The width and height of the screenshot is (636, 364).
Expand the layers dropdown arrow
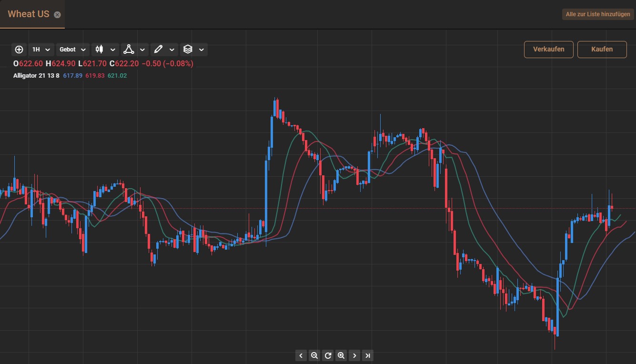click(202, 50)
